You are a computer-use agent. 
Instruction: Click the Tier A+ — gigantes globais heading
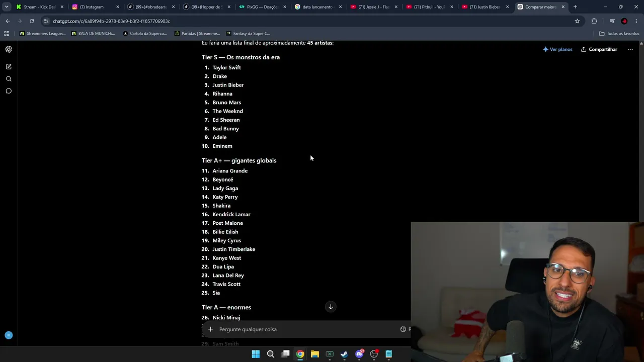(239, 160)
